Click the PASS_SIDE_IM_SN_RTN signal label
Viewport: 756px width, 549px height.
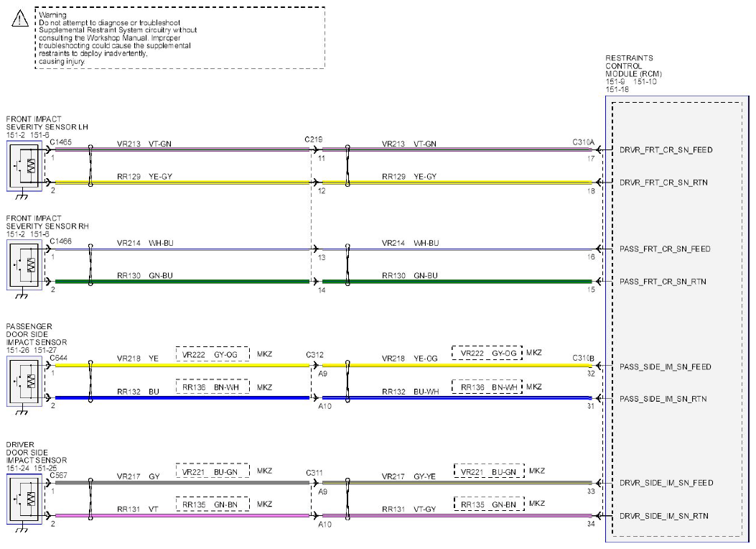click(x=663, y=399)
